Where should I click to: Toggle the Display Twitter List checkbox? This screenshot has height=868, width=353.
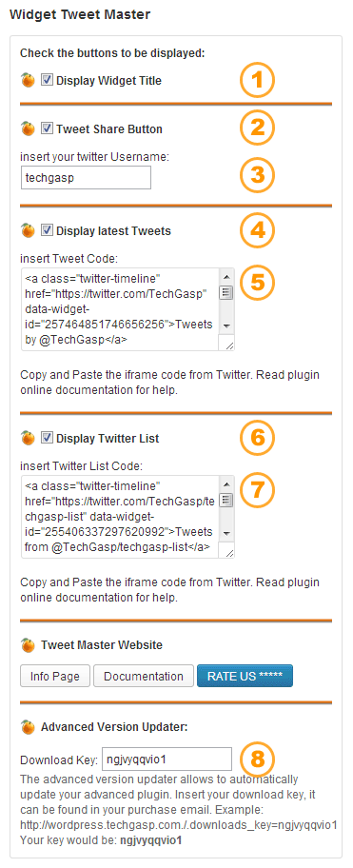tap(47, 437)
